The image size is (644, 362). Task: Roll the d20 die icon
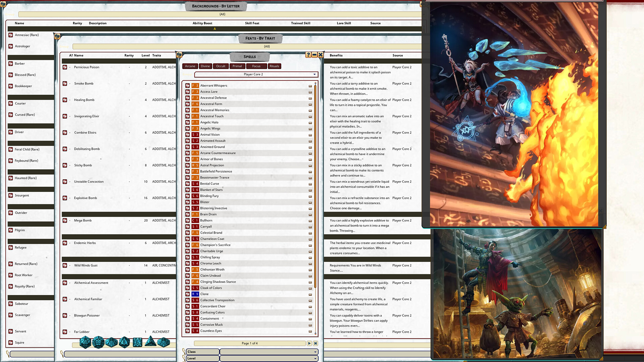pyautogui.click(x=85, y=342)
